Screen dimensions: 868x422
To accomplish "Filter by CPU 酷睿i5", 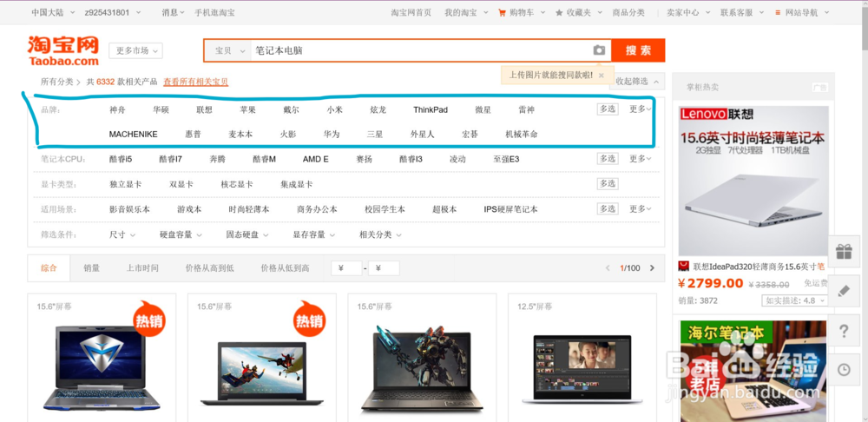I will 121,159.
